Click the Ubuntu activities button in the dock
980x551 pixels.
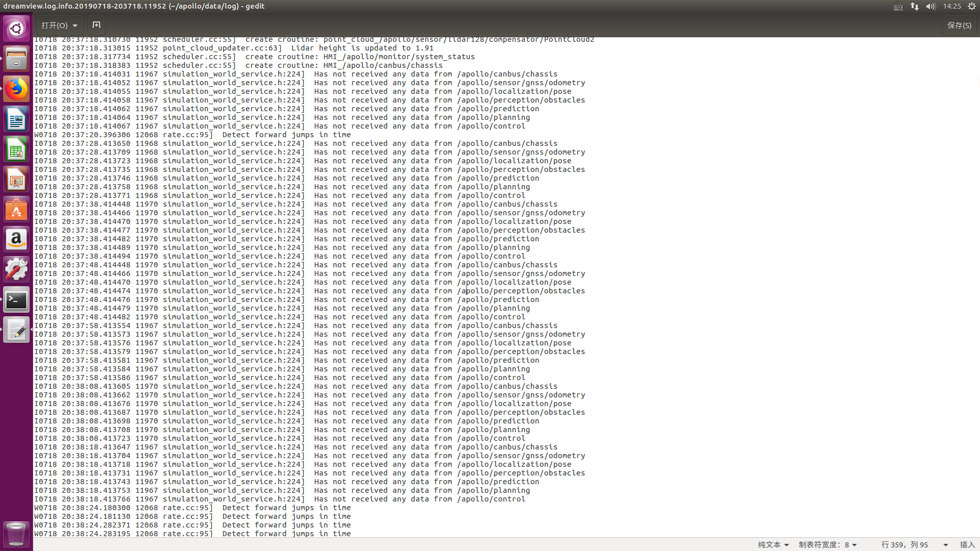[x=16, y=28]
